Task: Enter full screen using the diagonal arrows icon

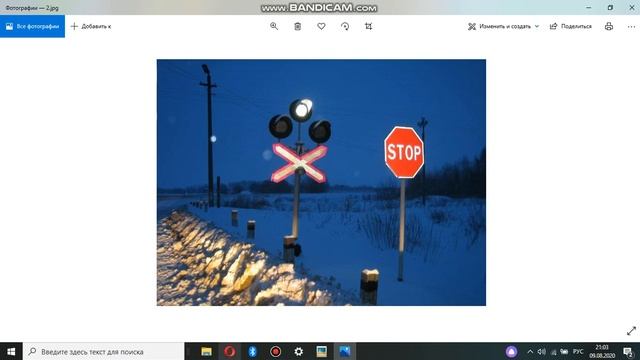Action: click(631, 331)
